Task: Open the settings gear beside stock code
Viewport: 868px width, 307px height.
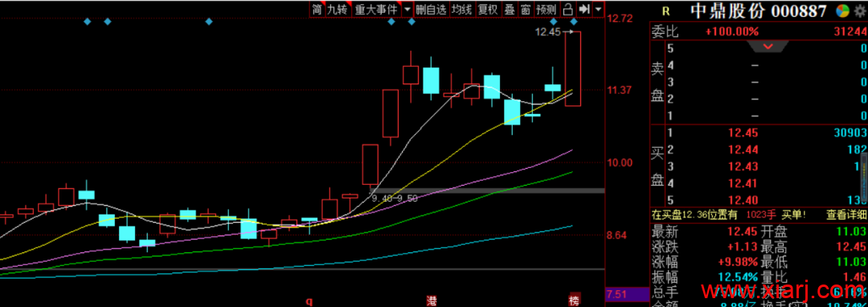Action: click(x=859, y=11)
